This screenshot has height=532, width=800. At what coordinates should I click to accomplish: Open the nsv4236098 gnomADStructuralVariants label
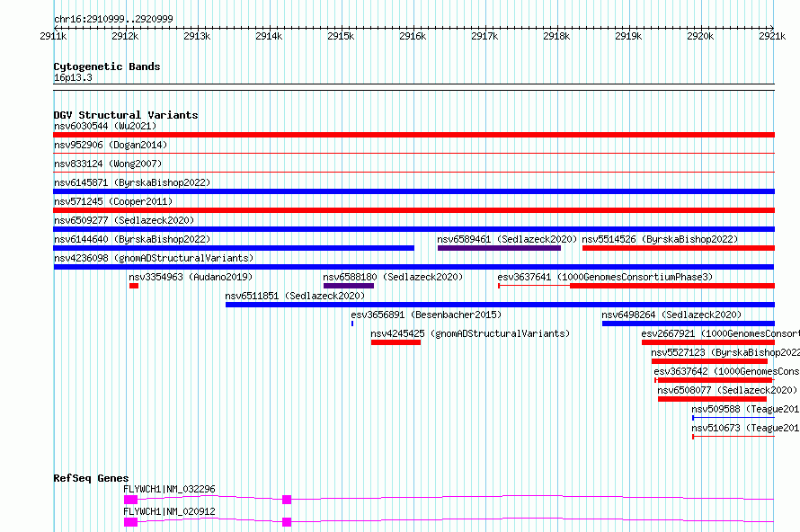[153, 258]
